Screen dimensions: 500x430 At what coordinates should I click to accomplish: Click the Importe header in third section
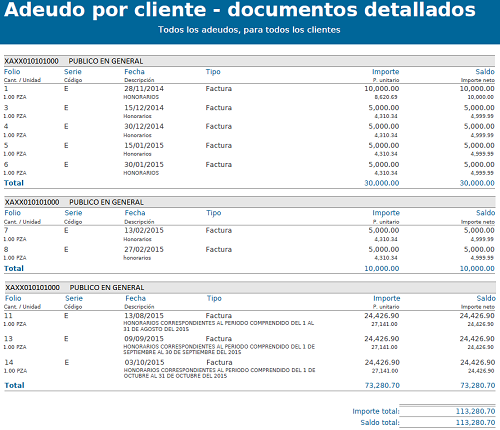click(387, 298)
